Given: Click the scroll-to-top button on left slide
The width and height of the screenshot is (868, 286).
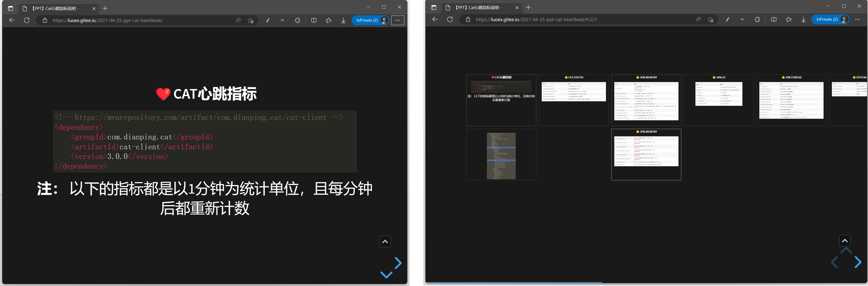Looking at the screenshot, I should pyautogui.click(x=385, y=241).
